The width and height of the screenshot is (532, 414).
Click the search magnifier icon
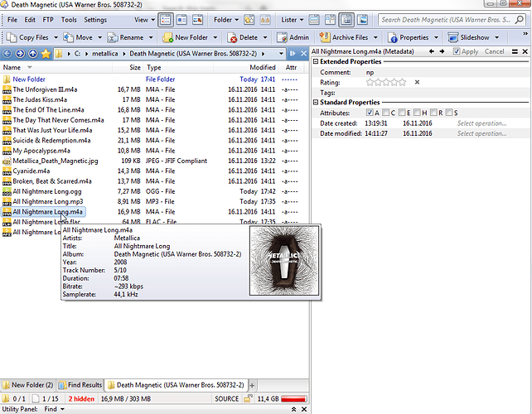pyautogui.click(x=519, y=20)
